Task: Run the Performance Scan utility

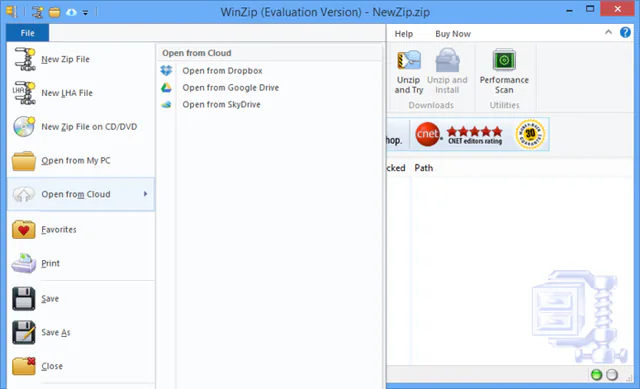Action: pyautogui.click(x=504, y=72)
